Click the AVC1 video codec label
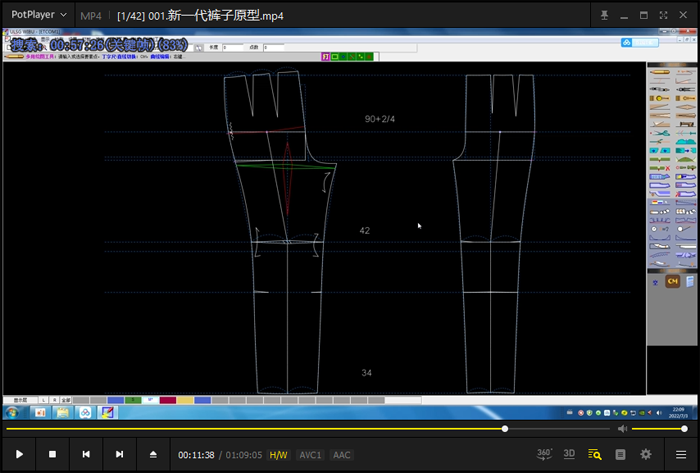 (310, 455)
